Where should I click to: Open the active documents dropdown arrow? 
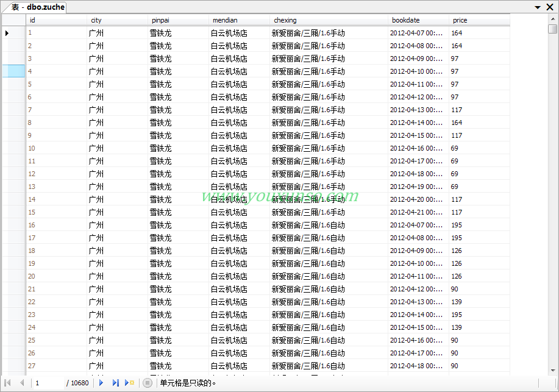coord(538,7)
